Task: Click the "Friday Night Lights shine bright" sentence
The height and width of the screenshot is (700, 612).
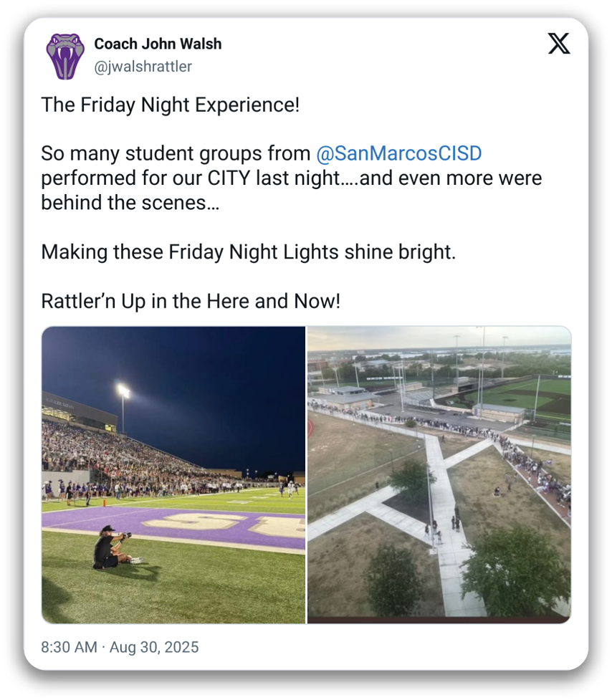Action: pos(248,252)
